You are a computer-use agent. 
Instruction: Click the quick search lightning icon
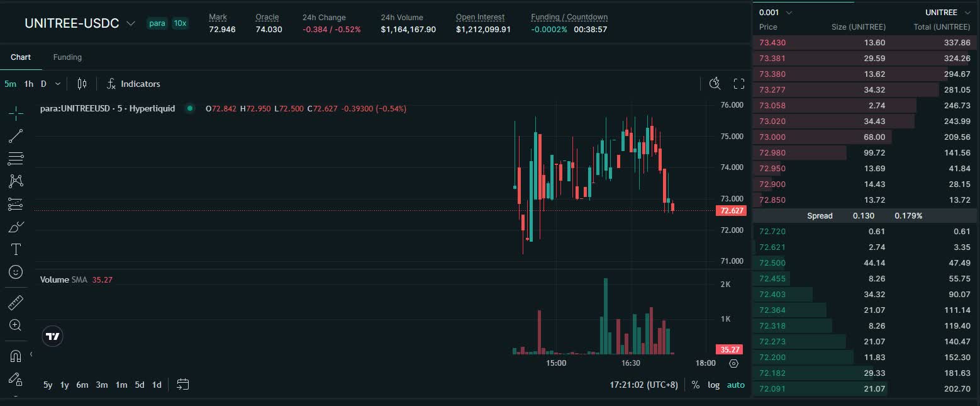click(715, 84)
